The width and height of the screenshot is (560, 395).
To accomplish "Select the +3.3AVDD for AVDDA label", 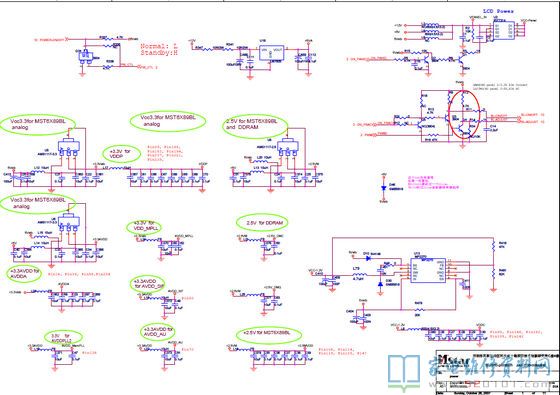I will [24, 274].
